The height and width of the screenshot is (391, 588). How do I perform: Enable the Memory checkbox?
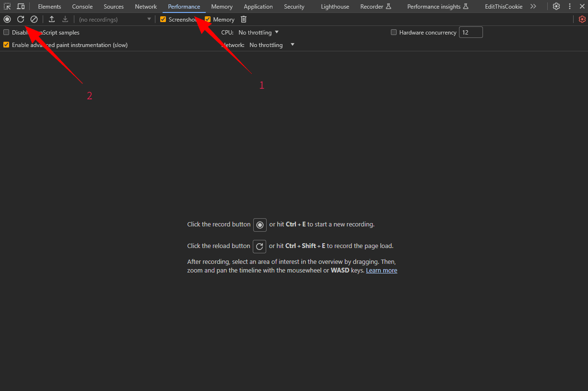click(x=207, y=19)
